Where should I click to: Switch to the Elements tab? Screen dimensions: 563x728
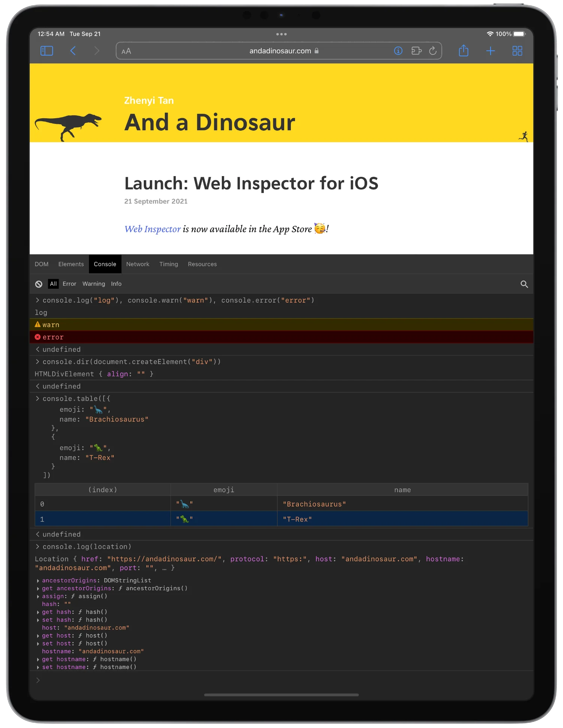(71, 264)
